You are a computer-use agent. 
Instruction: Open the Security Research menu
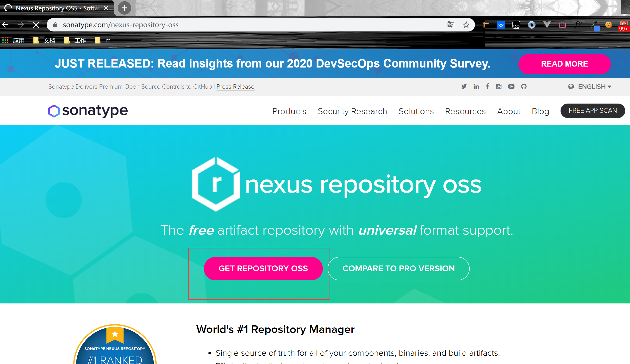[x=352, y=111]
